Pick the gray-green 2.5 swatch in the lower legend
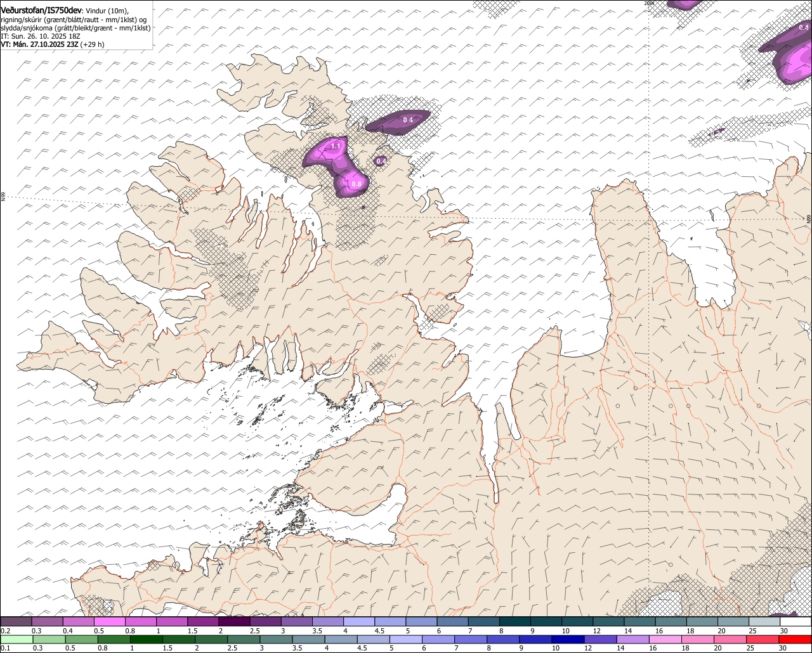Viewport: 812px width, 653px height. 245,639
